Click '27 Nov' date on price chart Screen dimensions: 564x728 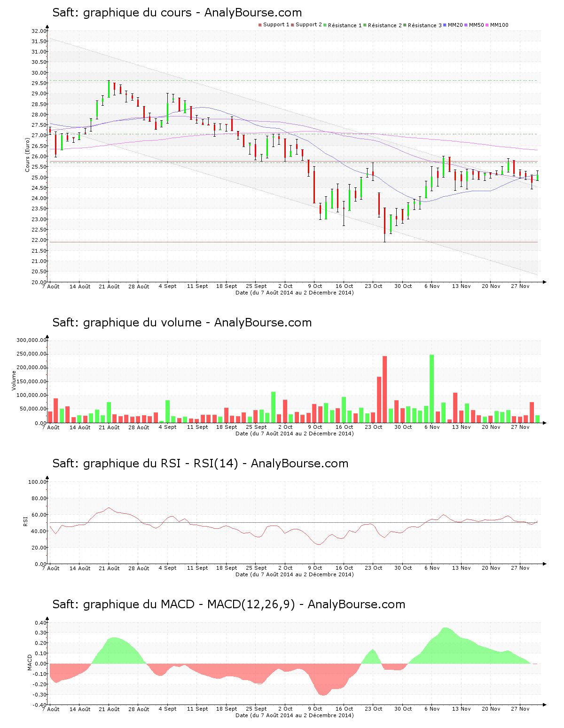pyautogui.click(x=520, y=286)
